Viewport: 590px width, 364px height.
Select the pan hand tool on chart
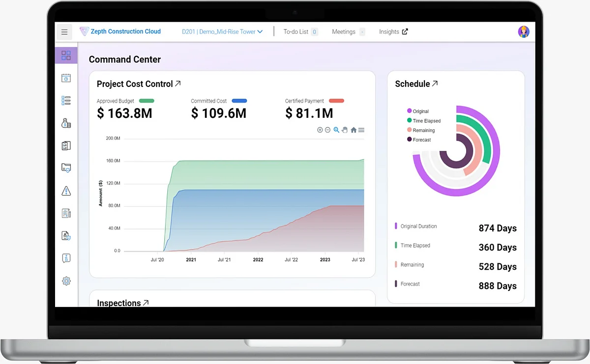pos(345,130)
